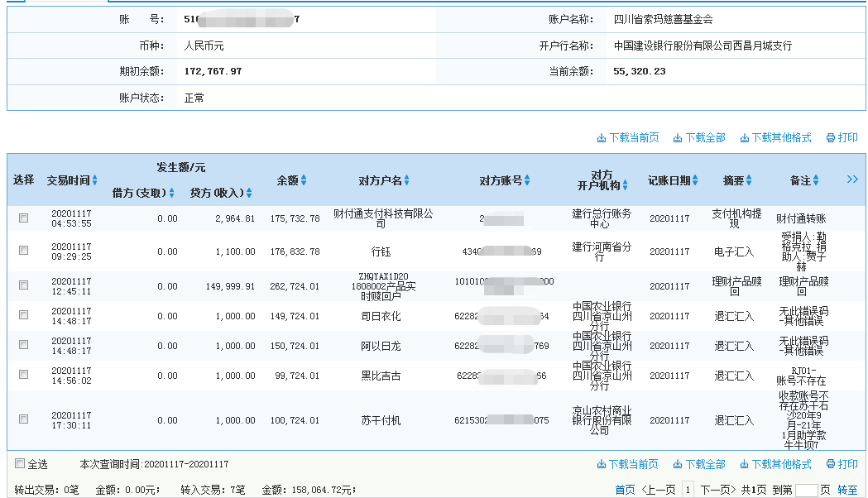Sort transactions using the 交易时间 sort arrows

[x=94, y=179]
